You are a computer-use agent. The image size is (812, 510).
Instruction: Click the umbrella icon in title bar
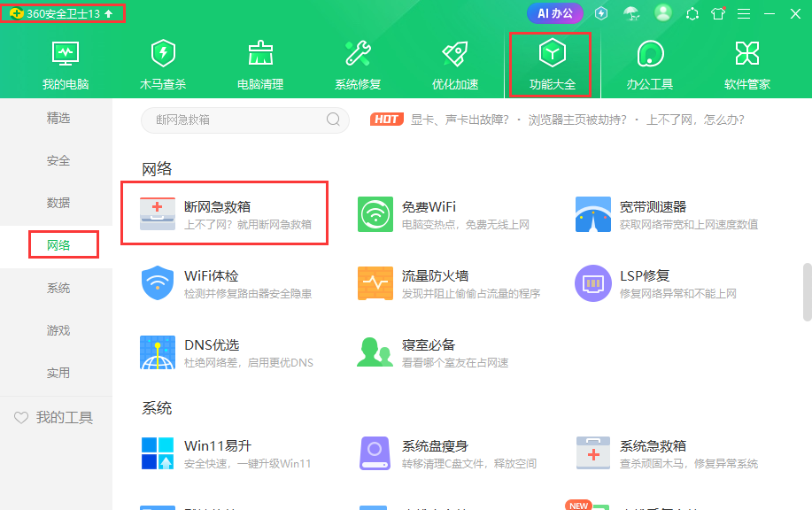(631, 13)
